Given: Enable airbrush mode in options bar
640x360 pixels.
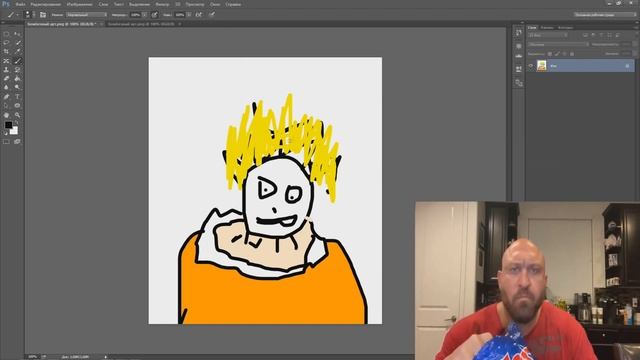Looking at the screenshot, I should click(x=198, y=15).
